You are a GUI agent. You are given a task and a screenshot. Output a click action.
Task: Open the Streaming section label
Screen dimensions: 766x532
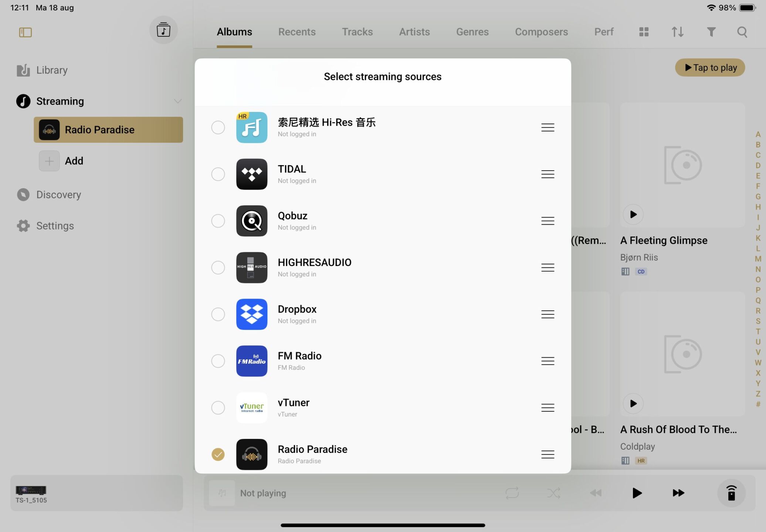(x=60, y=101)
